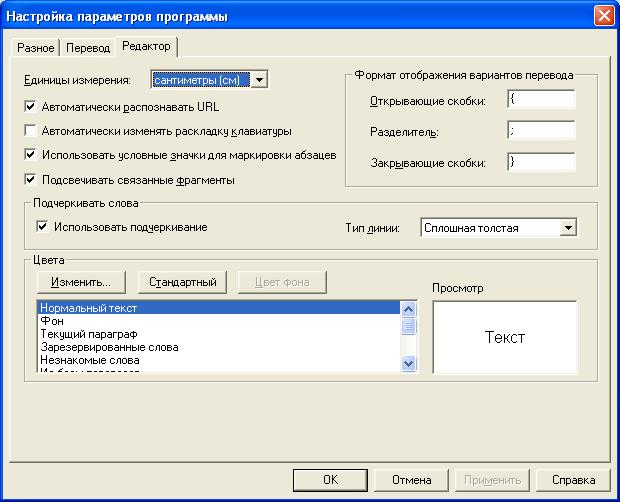Click the Закрывающие скобки input field
Image resolution: width=620 pixels, height=502 pixels.
coord(541,162)
